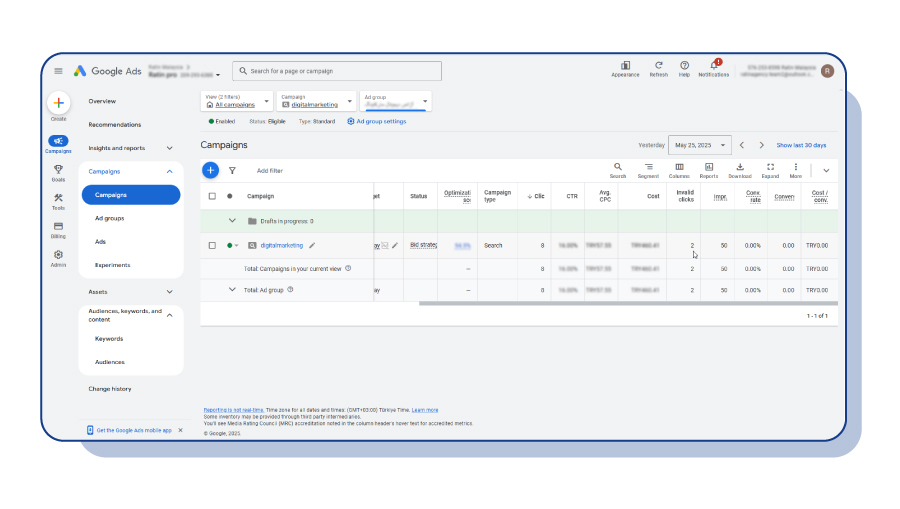The image size is (900, 509).
Task: Click Show last 30 days link
Action: (x=801, y=145)
